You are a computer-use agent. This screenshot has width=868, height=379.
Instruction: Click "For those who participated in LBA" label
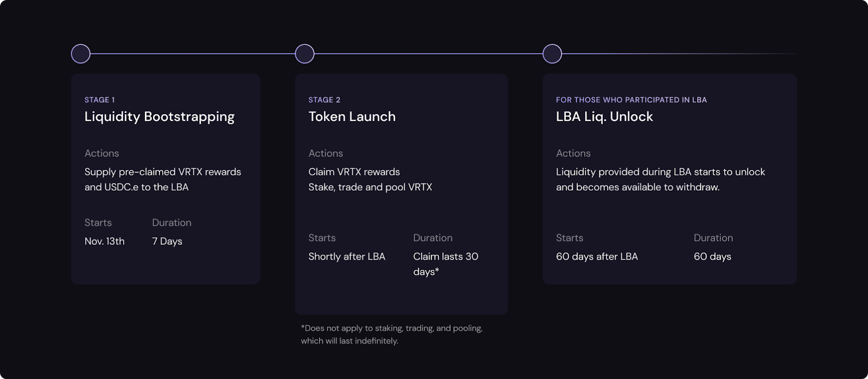coord(631,100)
